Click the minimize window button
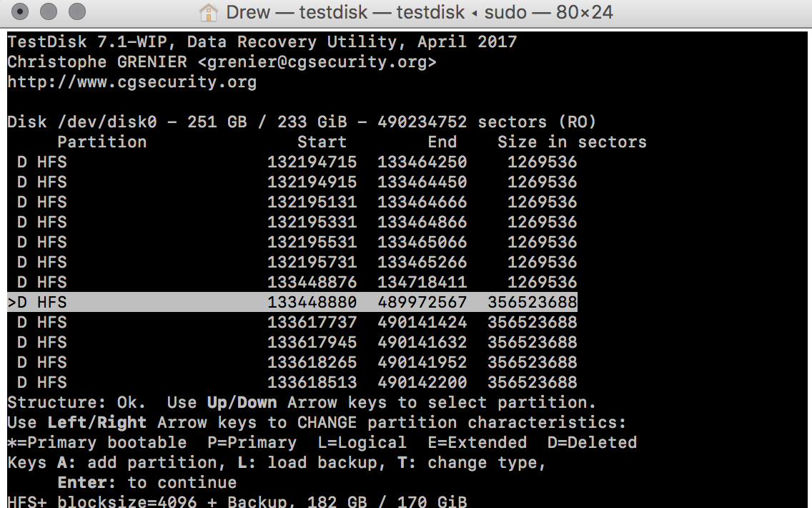Viewport: 812px width, 508px height. pyautogui.click(x=48, y=11)
